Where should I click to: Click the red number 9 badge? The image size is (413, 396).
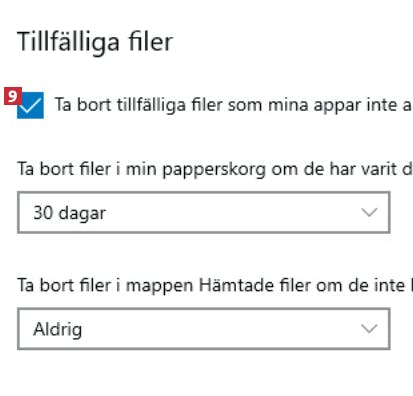pyautogui.click(x=13, y=96)
